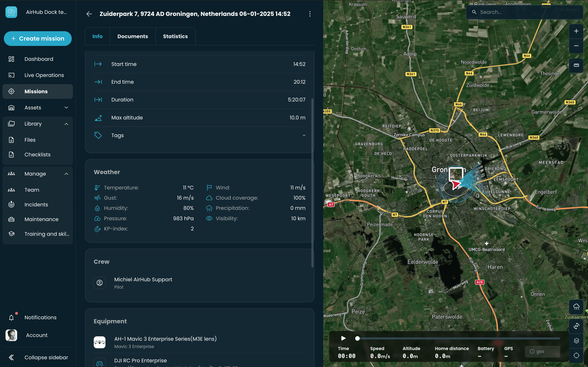This screenshot has width=588, height=367.
Task: Open Checklists under Library
Action: 38,155
